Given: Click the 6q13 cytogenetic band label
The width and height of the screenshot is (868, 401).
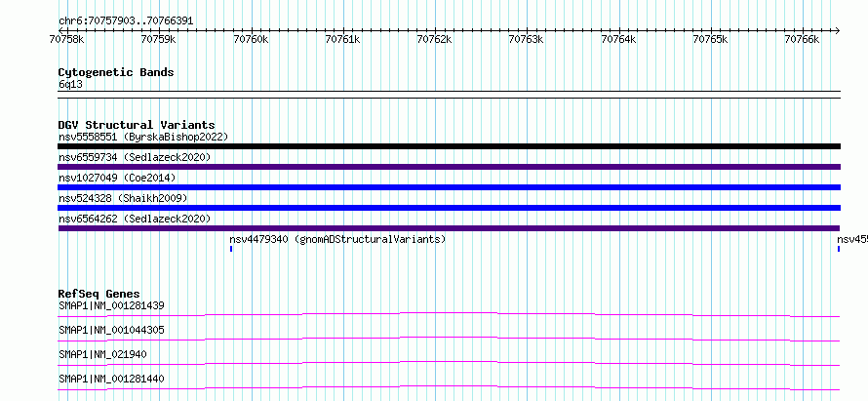Looking at the screenshot, I should point(70,85).
